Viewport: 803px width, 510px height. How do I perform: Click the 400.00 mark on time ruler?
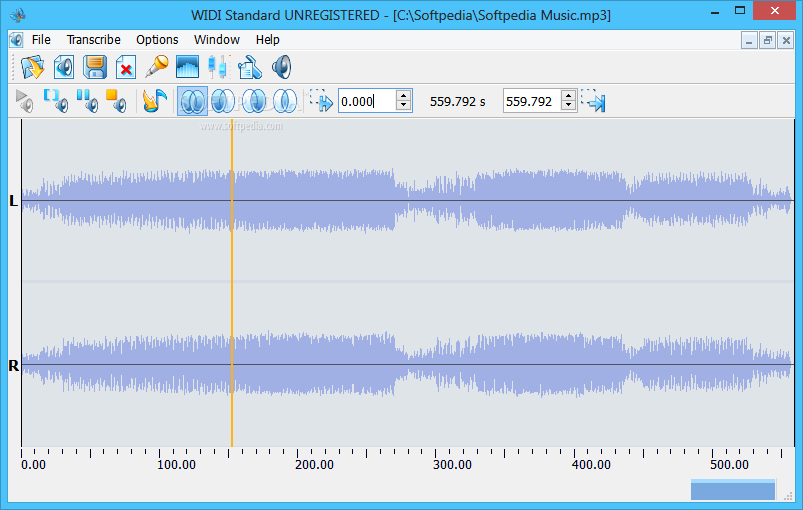point(591,464)
